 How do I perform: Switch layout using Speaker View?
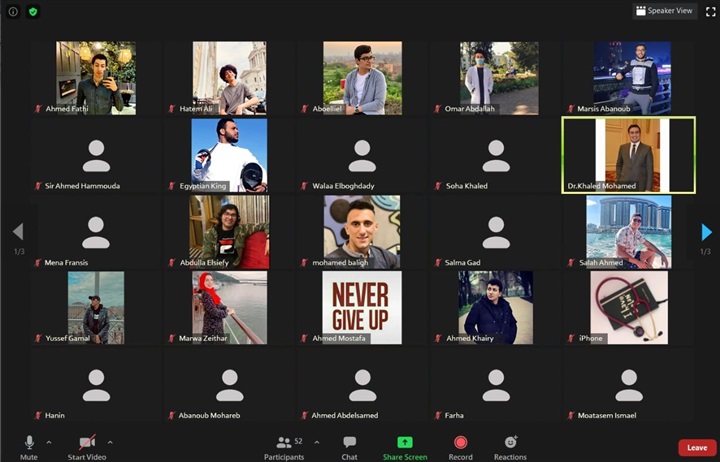click(664, 11)
